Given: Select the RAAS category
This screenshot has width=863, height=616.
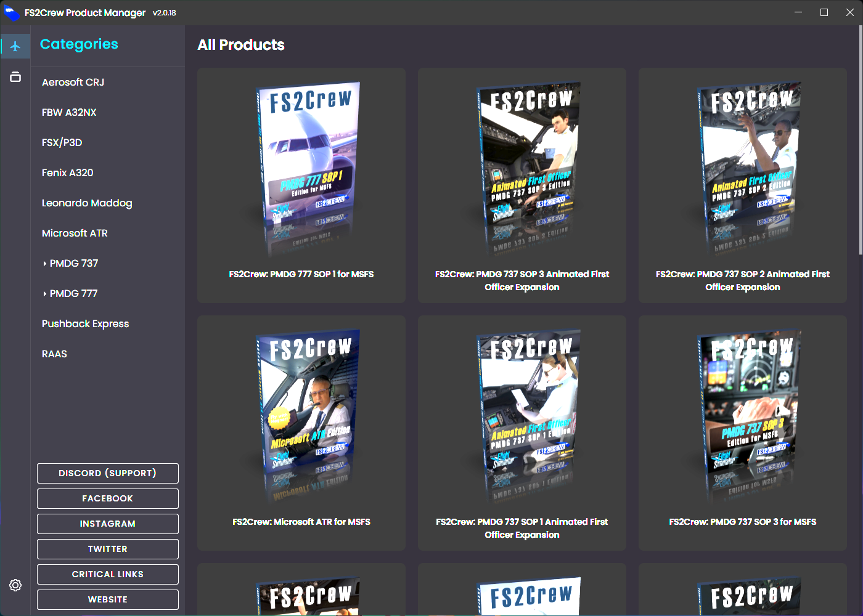Looking at the screenshot, I should [54, 354].
